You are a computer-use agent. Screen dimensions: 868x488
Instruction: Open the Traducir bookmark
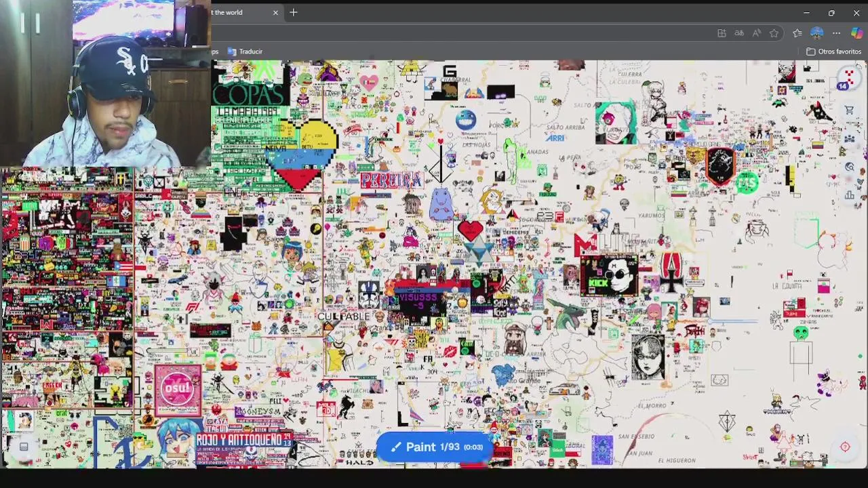tap(245, 52)
